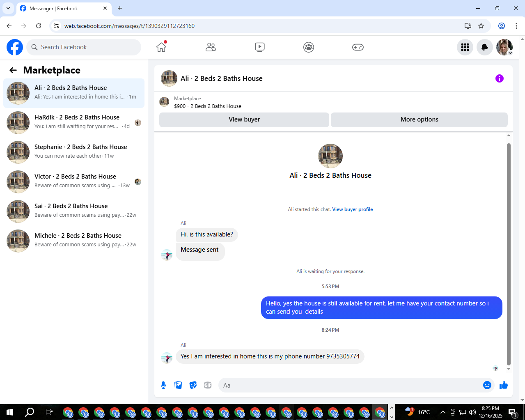Open the notifications bell icon
The image size is (525, 420).
click(x=485, y=47)
